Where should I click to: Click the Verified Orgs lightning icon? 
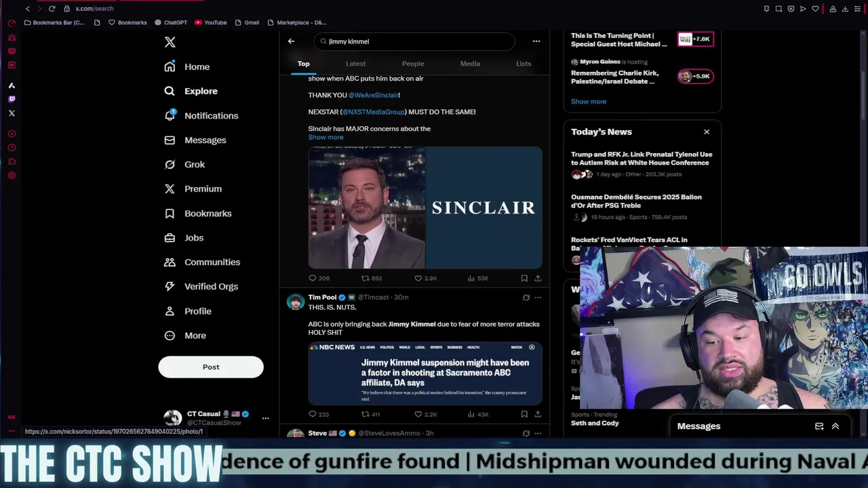pyautogui.click(x=170, y=286)
